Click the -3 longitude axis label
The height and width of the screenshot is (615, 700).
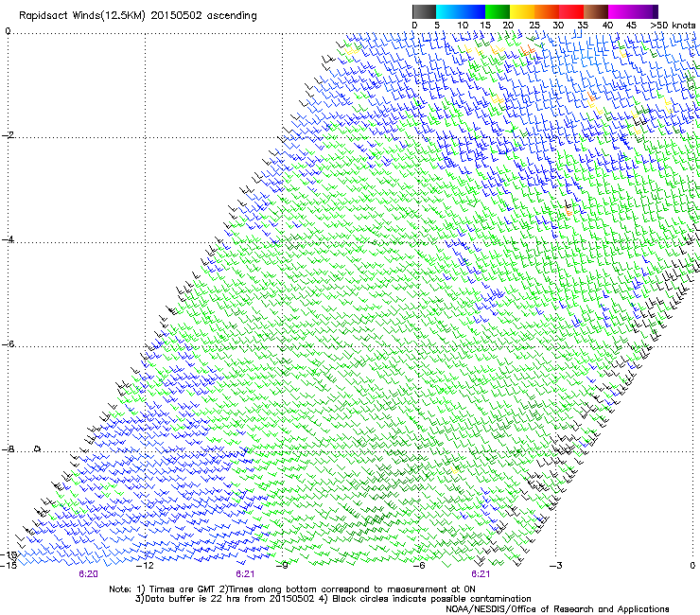point(556,566)
